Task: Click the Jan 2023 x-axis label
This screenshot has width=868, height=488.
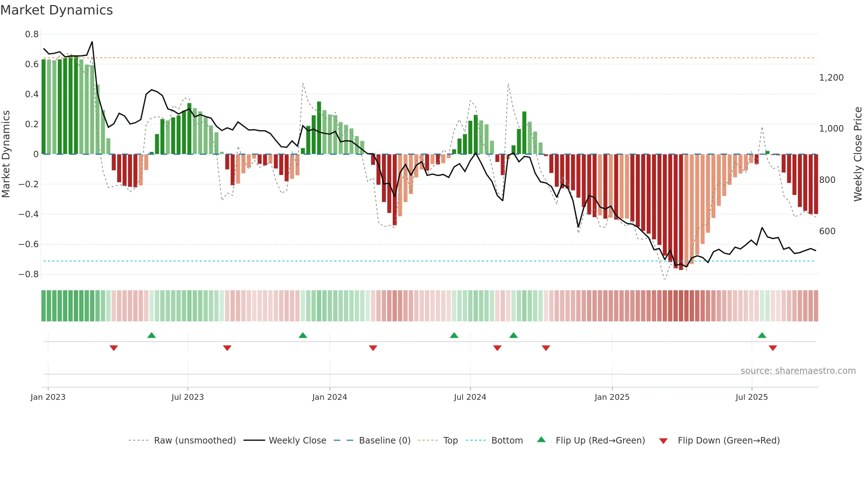Action: tap(48, 397)
